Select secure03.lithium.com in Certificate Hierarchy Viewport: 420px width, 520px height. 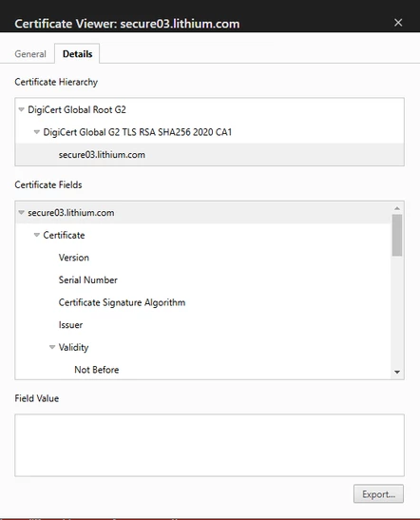209,155
